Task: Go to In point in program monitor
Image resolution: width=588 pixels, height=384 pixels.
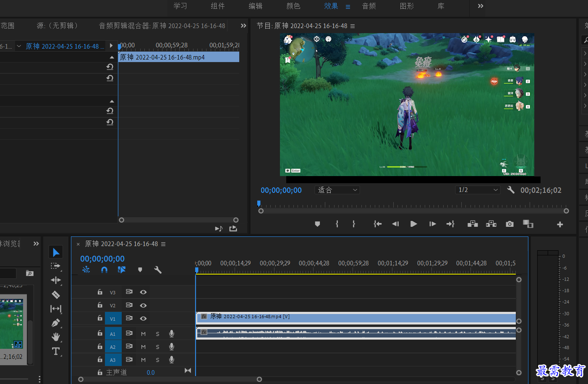Action: click(378, 224)
